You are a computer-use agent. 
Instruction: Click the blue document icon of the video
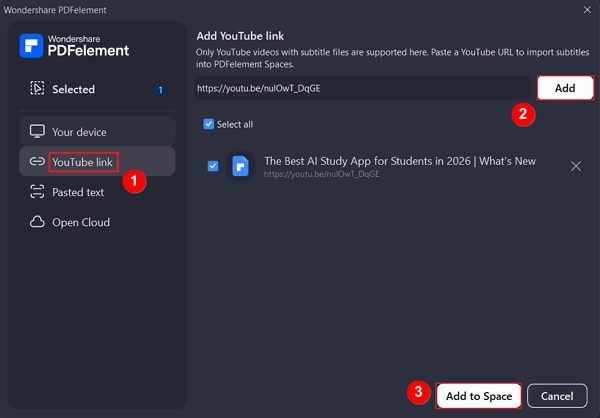pos(240,166)
